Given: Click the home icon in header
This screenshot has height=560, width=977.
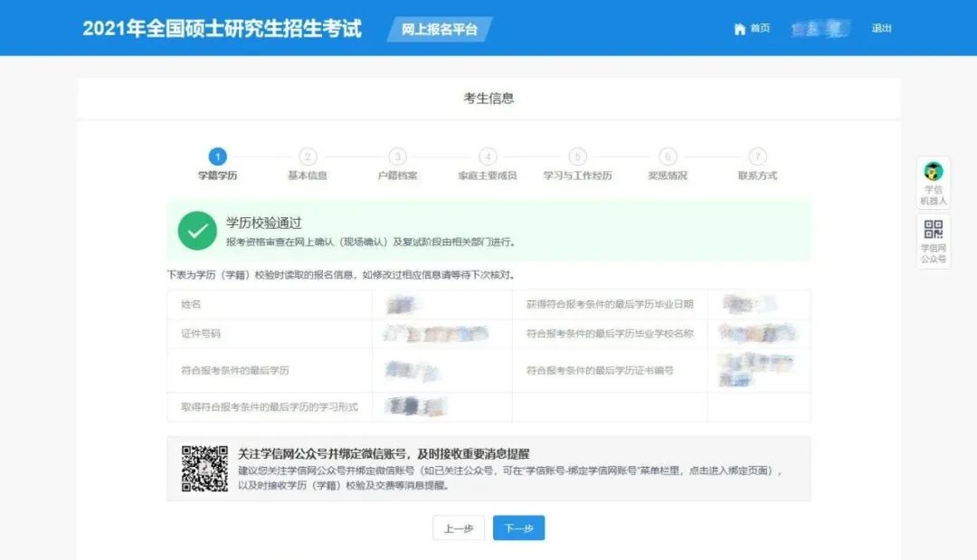Looking at the screenshot, I should pos(739,29).
